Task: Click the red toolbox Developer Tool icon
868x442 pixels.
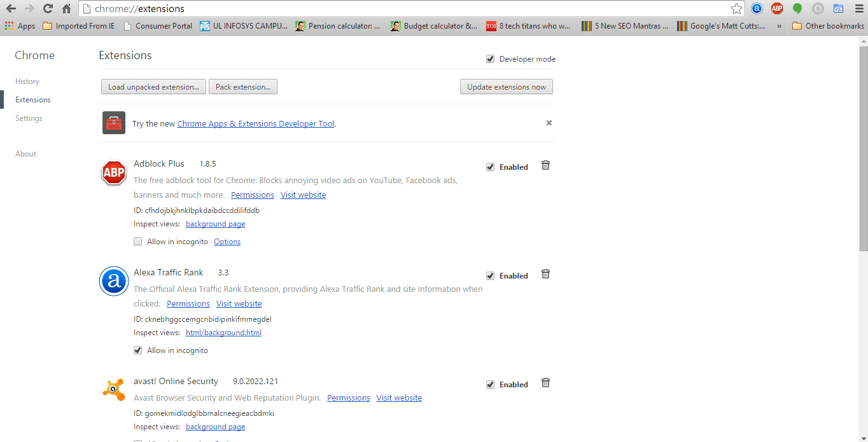Action: click(114, 123)
